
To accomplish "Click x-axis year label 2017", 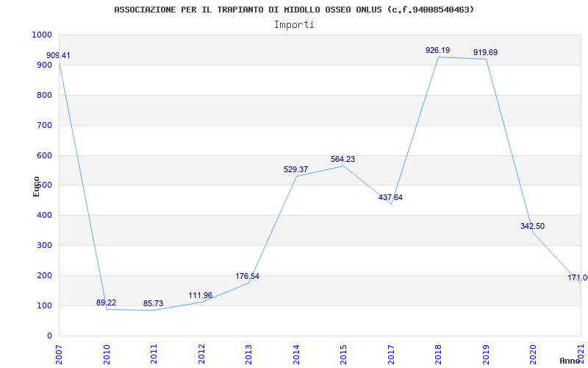I will click(x=392, y=355).
